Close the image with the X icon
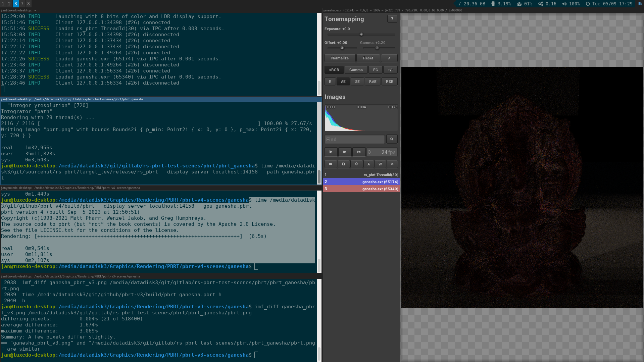Image resolution: width=644 pixels, height=362 pixels. [x=392, y=164]
